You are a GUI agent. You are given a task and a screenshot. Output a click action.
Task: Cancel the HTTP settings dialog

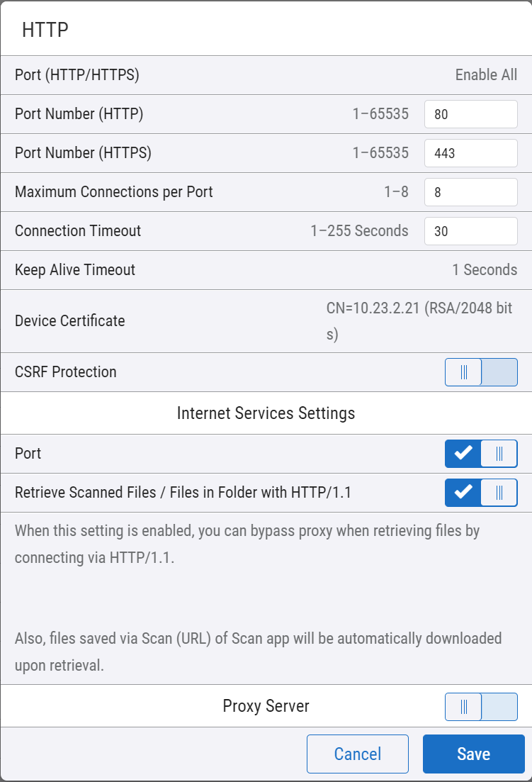point(358,754)
